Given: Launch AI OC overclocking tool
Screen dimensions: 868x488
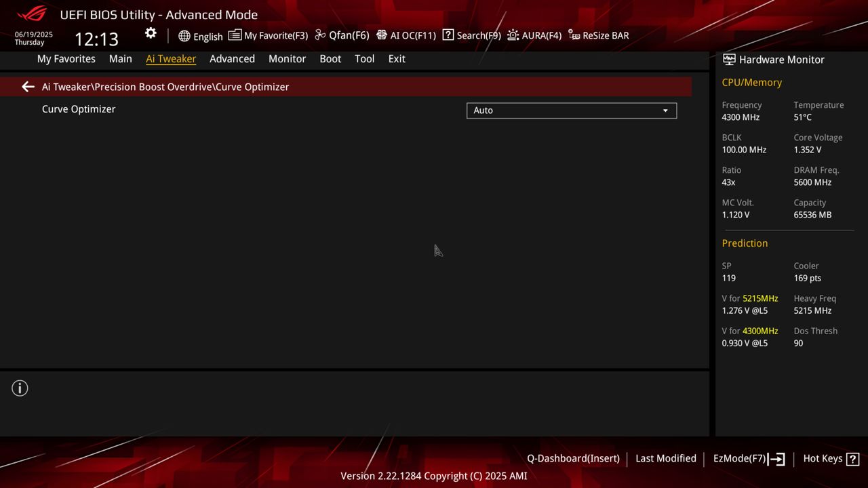Looking at the screenshot, I should click(406, 35).
